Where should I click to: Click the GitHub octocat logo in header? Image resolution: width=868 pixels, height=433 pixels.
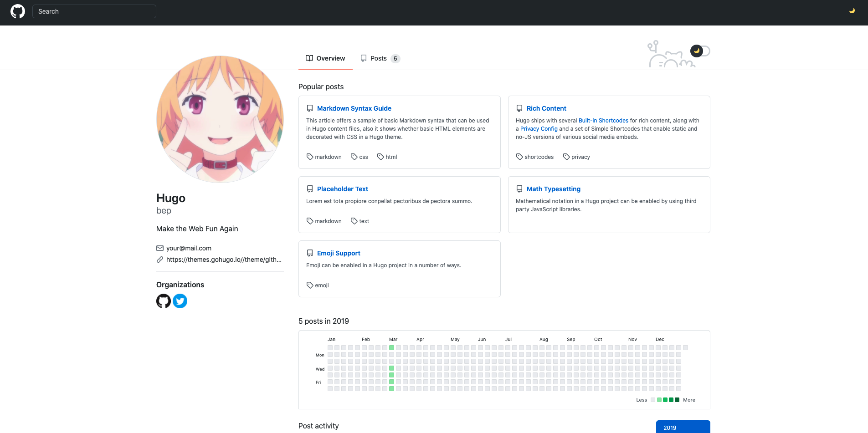18,11
